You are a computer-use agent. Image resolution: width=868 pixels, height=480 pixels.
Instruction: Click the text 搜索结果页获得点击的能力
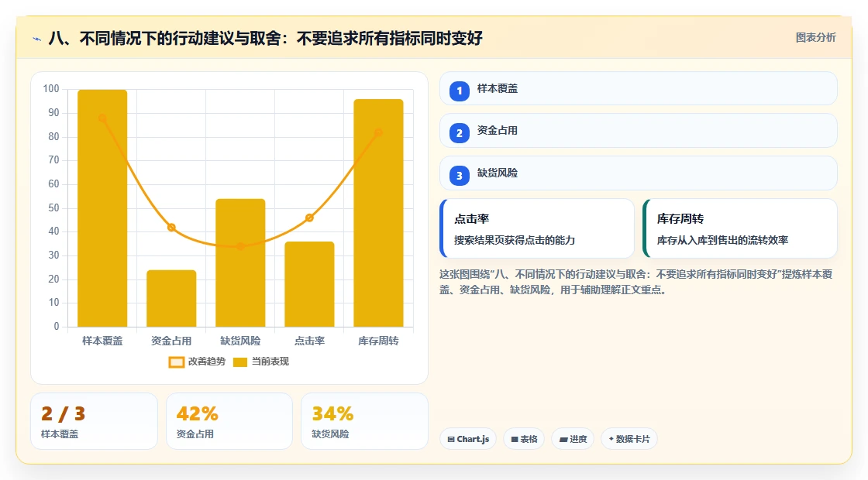pyautogui.click(x=515, y=241)
